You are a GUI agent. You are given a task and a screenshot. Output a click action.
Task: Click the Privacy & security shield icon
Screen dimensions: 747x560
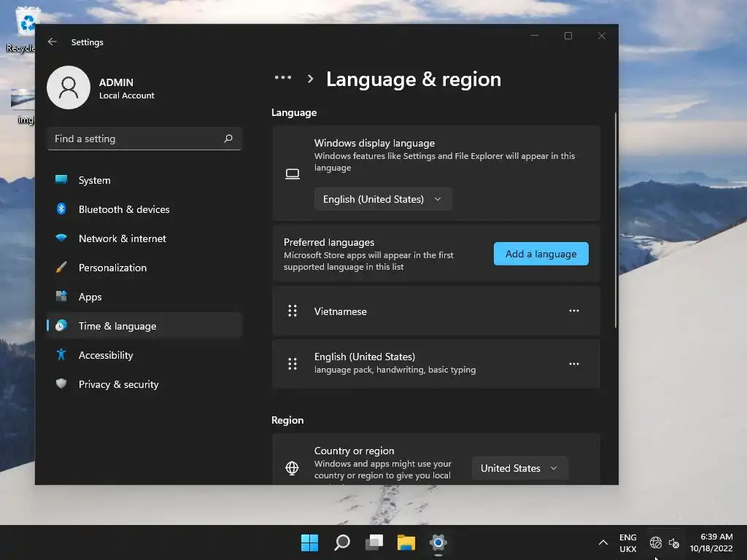tap(61, 384)
